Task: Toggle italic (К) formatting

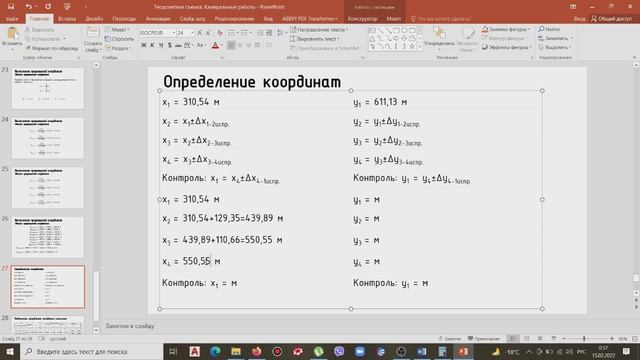Action: [152, 45]
